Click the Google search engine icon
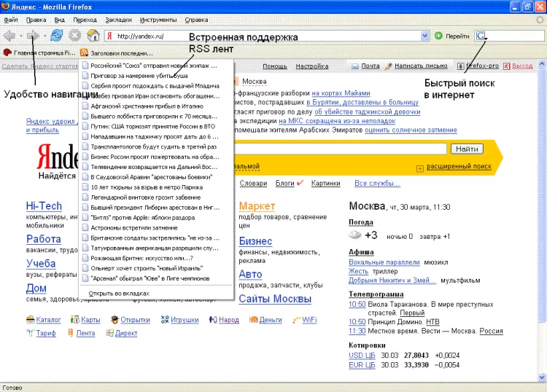The width and height of the screenshot is (547, 392). click(x=481, y=36)
